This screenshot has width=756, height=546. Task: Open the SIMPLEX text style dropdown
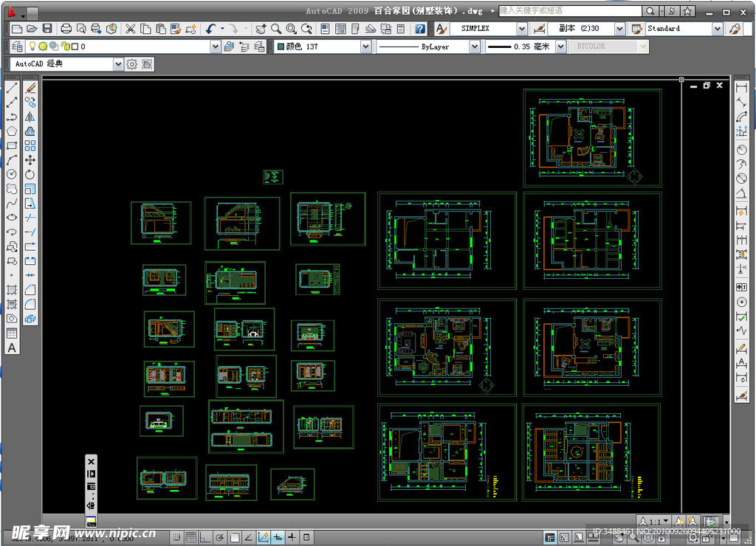pos(521,29)
